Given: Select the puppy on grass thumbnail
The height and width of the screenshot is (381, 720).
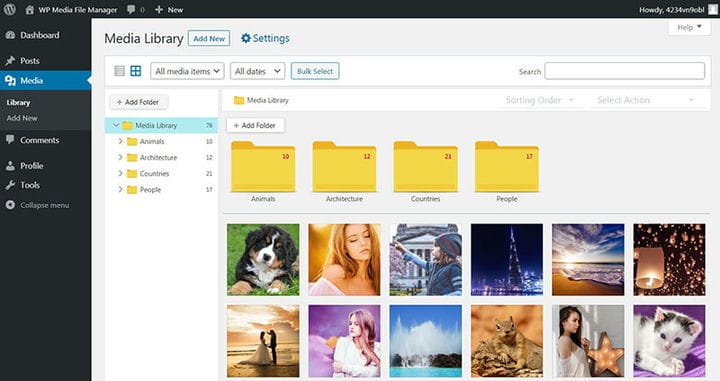Looking at the screenshot, I should pos(263,259).
